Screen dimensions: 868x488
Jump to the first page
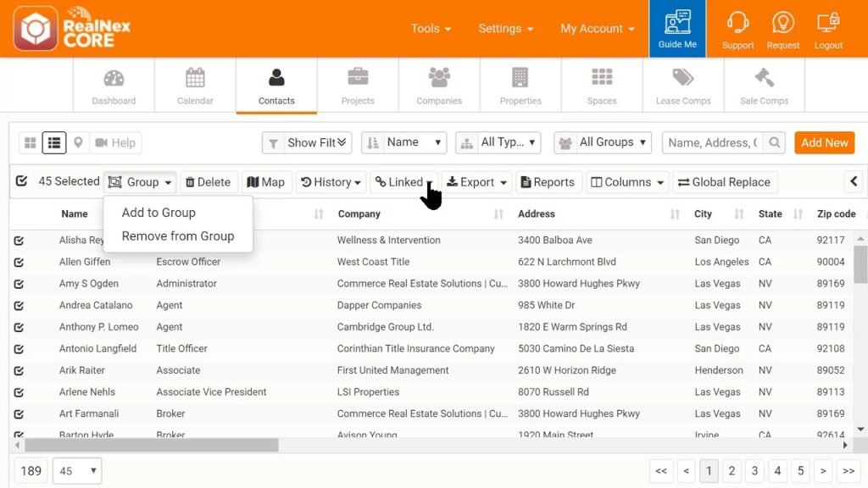661,471
